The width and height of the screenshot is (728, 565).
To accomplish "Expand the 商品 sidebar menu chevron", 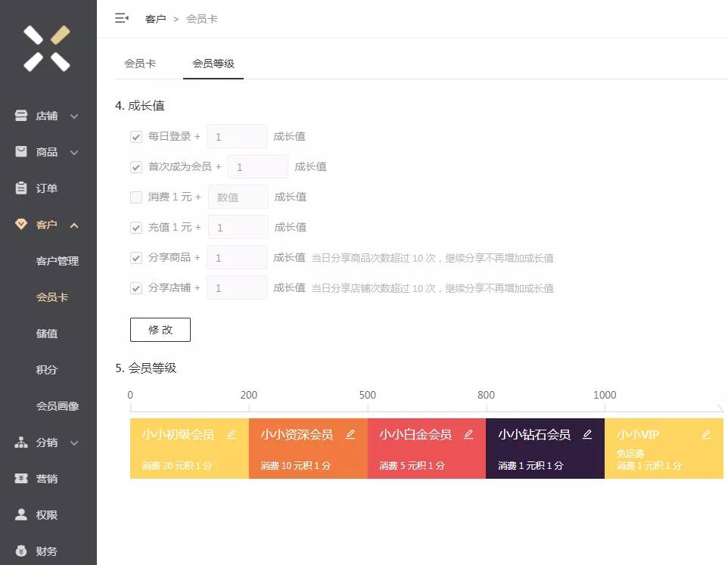I will [74, 152].
